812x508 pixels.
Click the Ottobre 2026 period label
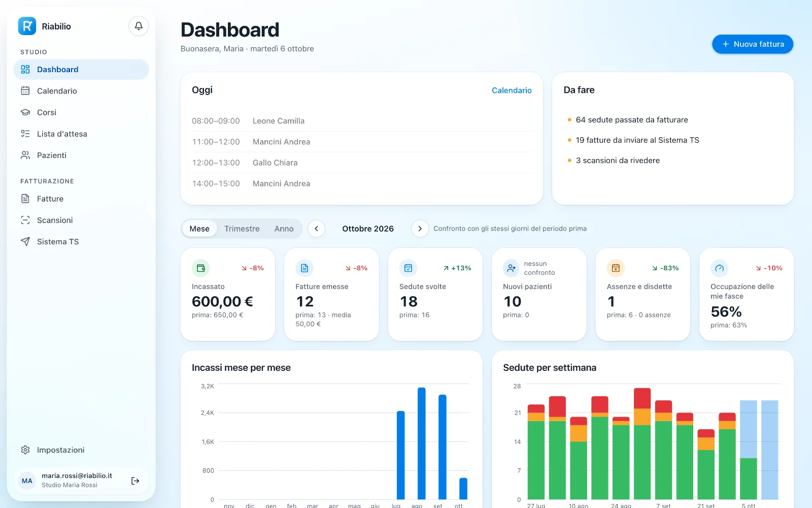coord(368,229)
